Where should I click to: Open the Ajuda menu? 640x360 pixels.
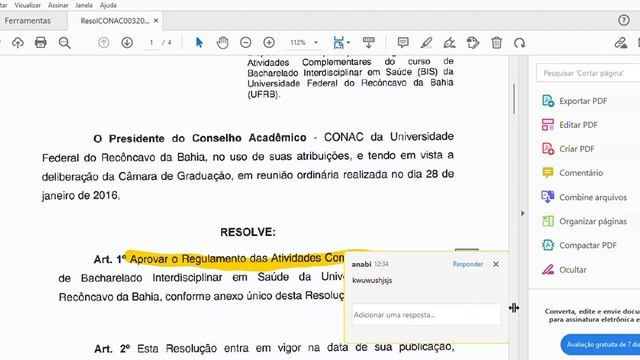pyautogui.click(x=108, y=5)
